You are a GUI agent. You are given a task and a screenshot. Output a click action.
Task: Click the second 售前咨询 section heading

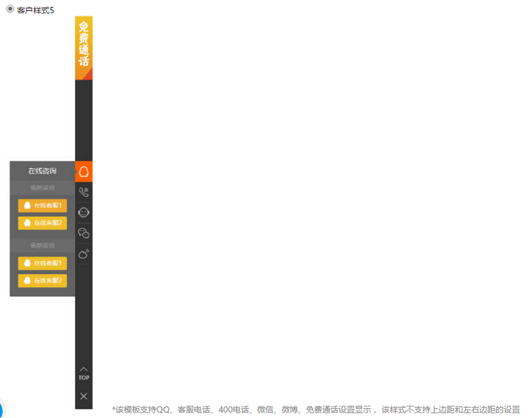pos(42,246)
